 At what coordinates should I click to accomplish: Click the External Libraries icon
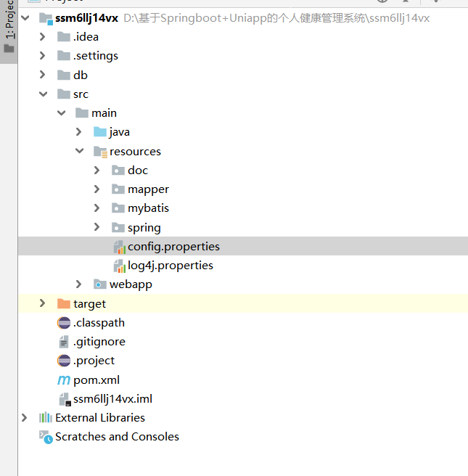tap(46, 418)
